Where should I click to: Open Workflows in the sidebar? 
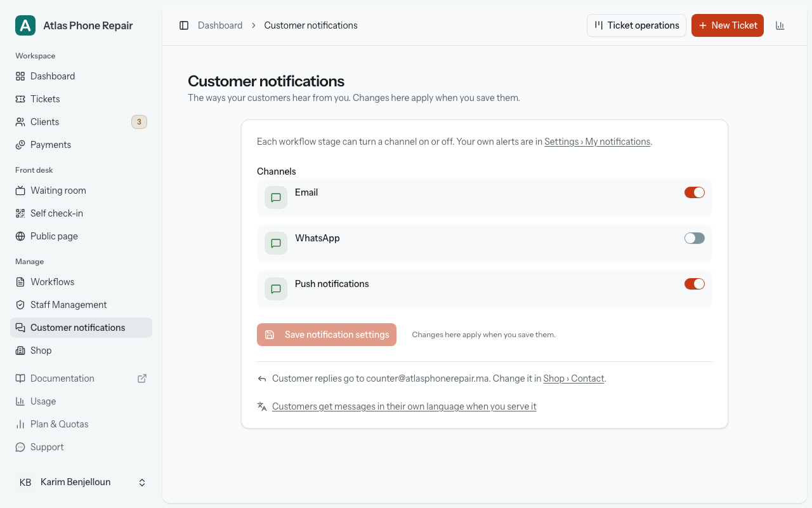pyautogui.click(x=81, y=282)
